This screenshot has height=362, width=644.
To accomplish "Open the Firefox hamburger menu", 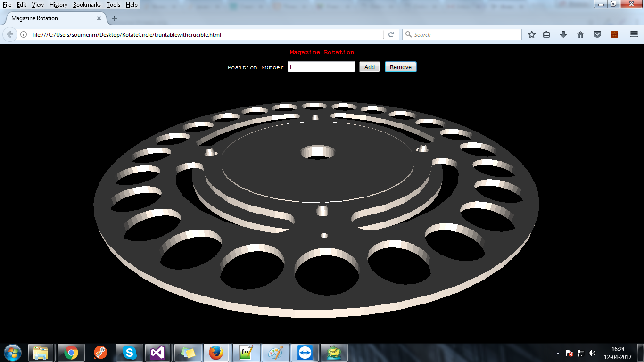I will pos(634,34).
